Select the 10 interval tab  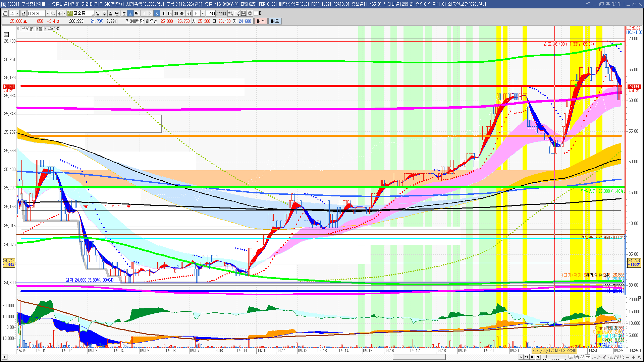coord(163,13)
